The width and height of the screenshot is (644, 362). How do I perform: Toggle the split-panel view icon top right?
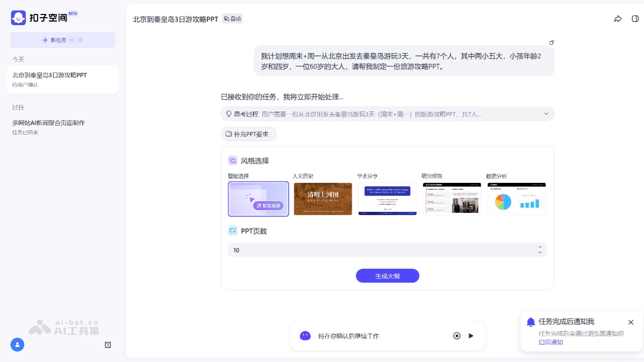[634, 18]
